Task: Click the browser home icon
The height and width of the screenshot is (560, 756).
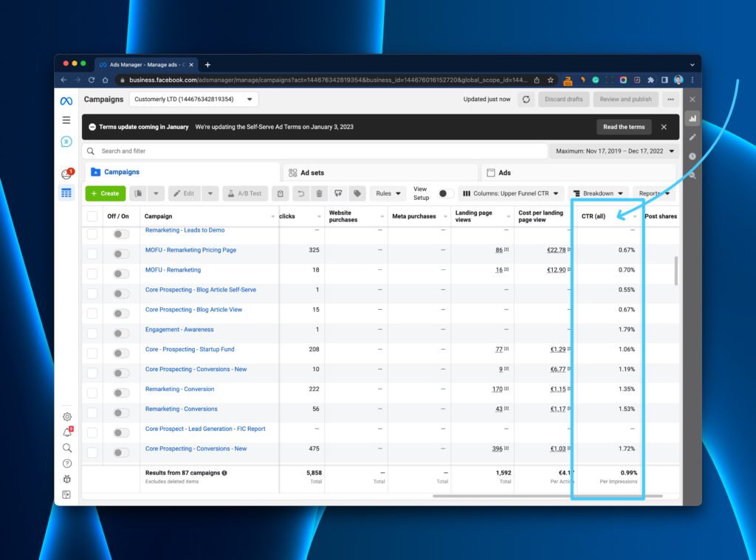Action: (105, 80)
